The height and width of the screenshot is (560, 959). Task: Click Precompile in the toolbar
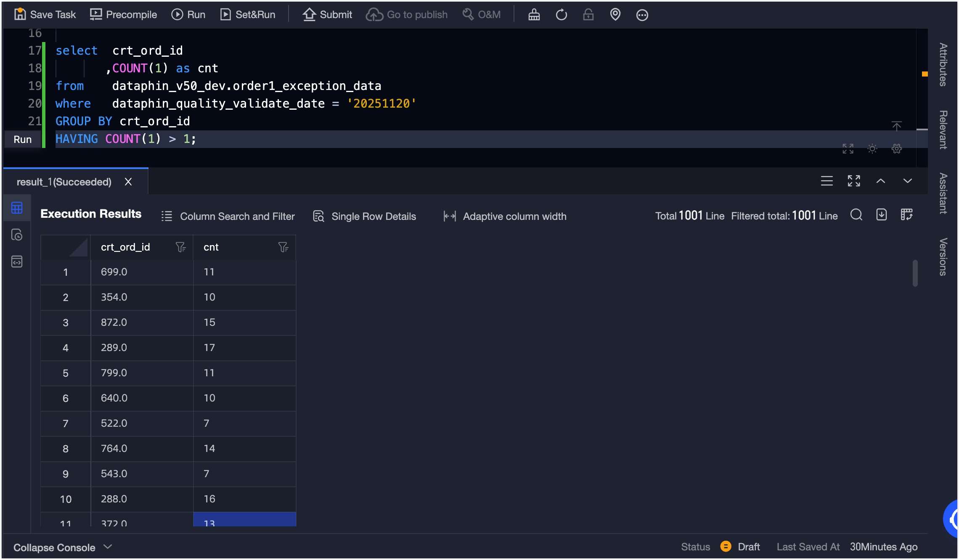click(x=123, y=15)
